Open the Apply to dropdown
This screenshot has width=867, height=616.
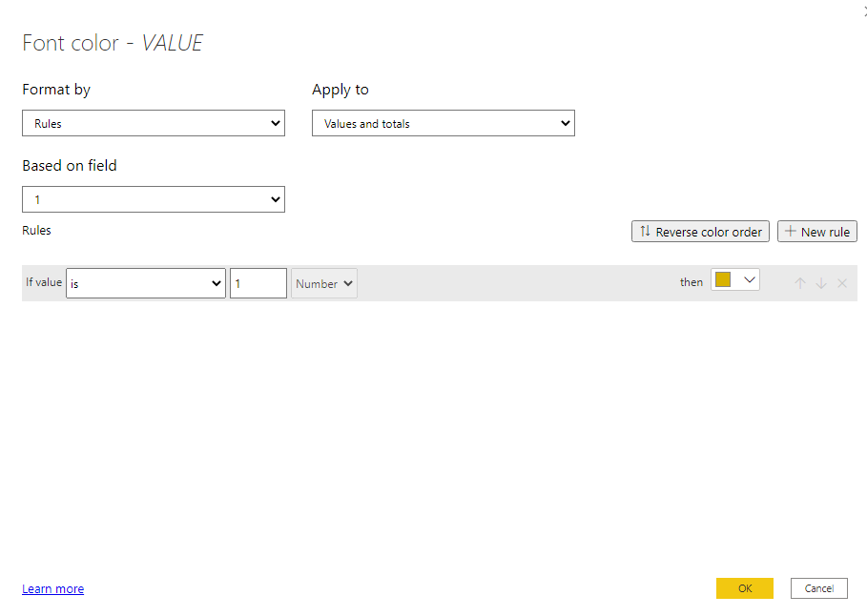click(x=443, y=123)
